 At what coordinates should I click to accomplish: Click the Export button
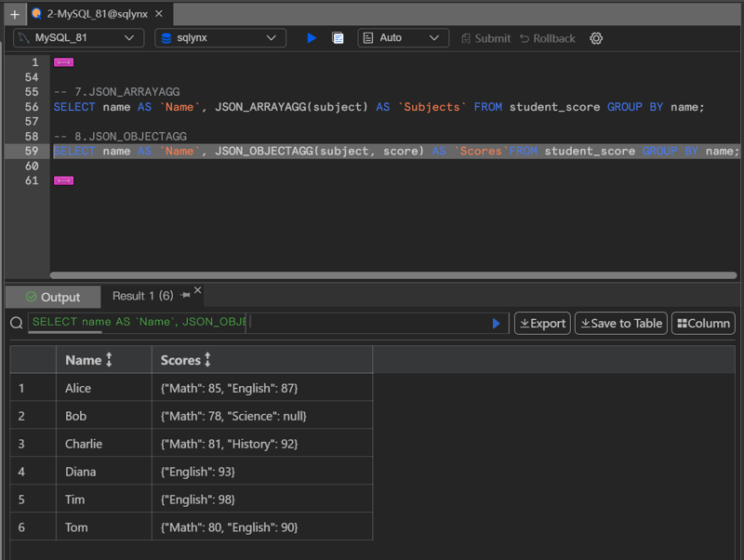542,323
